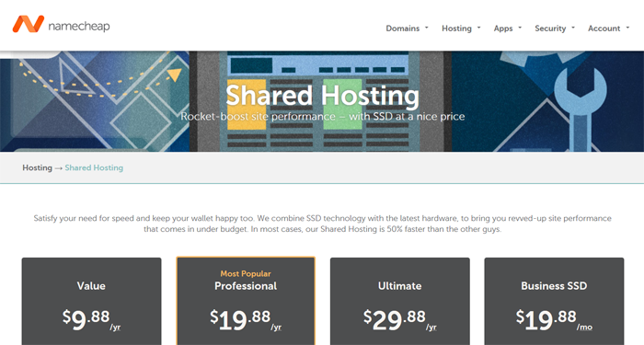Screen dimensions: 644x345
Task: Click the $19.88/mo Business SSD price
Action: click(x=554, y=320)
